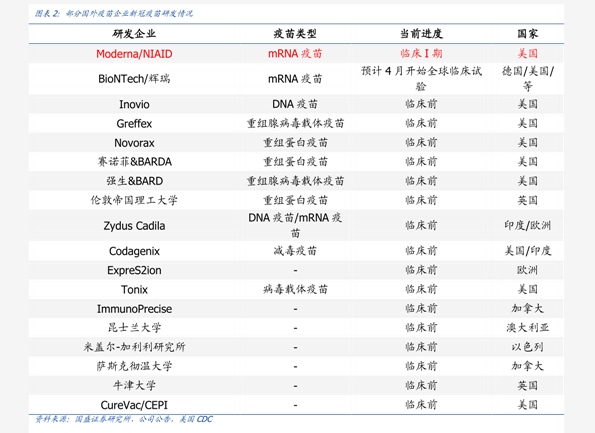Image resolution: width=595 pixels, height=433 pixels.
Task: Click the 资料来源 source footnote
Action: (124, 419)
